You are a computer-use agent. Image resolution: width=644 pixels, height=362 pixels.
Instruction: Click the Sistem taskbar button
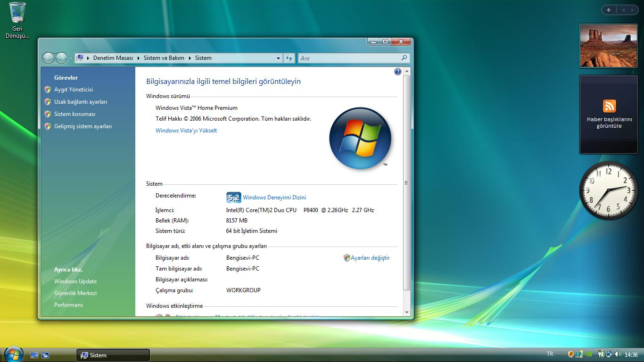click(113, 355)
